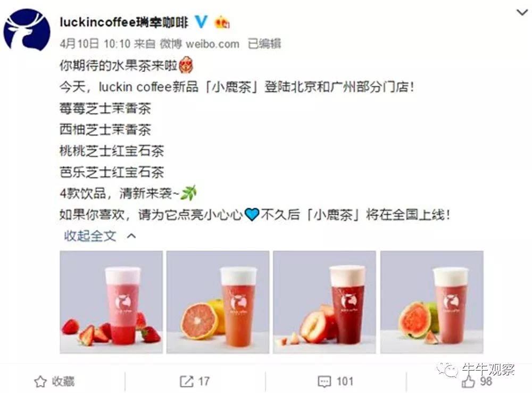Click the blue heart emoji in text
Image resolution: width=532 pixels, height=393 pixels.
click(252, 215)
